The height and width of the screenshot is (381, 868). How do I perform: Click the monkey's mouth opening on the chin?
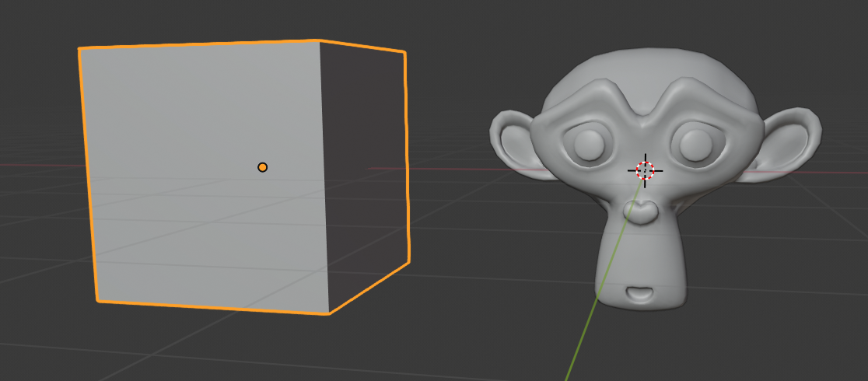(641, 294)
